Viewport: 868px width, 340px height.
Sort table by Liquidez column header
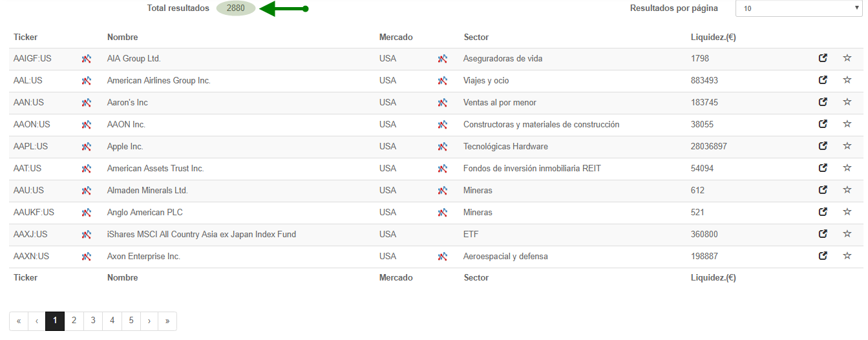pos(713,37)
